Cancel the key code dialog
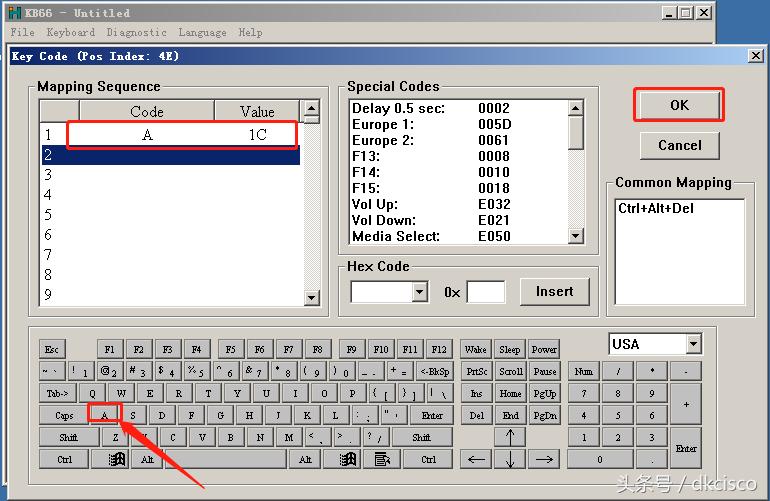The width and height of the screenshot is (770, 501). (679, 145)
